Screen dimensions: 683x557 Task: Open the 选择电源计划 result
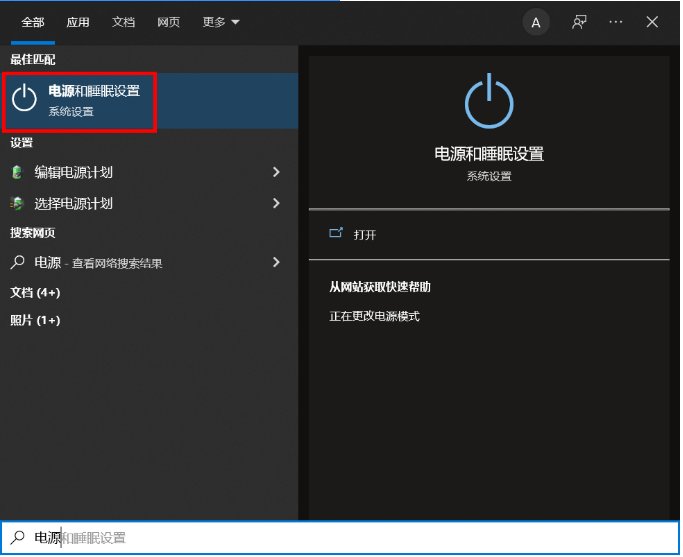pos(149,203)
